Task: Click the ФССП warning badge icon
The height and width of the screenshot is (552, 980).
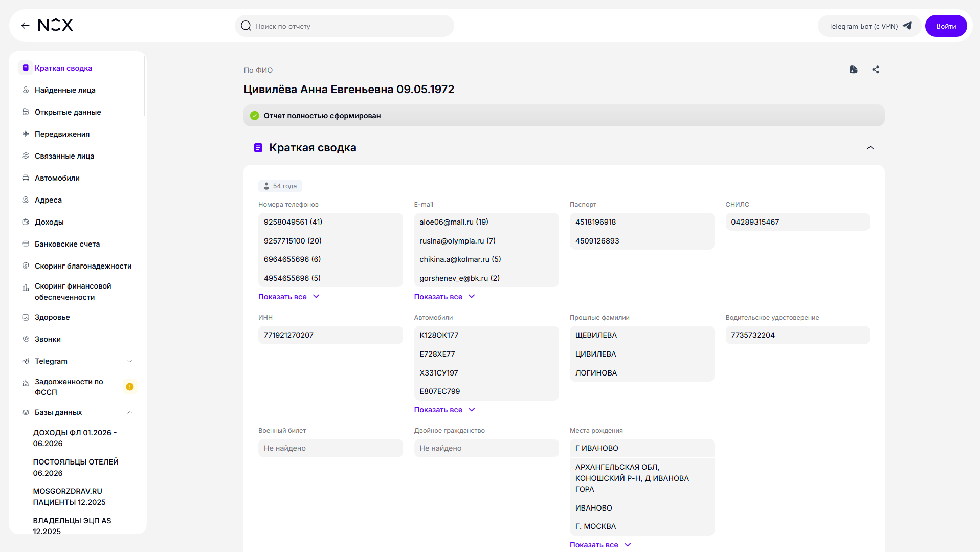Action: pos(130,387)
